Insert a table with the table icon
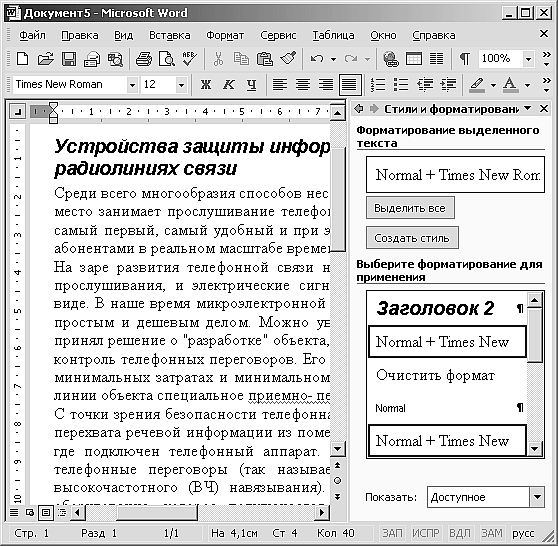Image resolution: width=558 pixels, height=546 pixels. coord(414,59)
